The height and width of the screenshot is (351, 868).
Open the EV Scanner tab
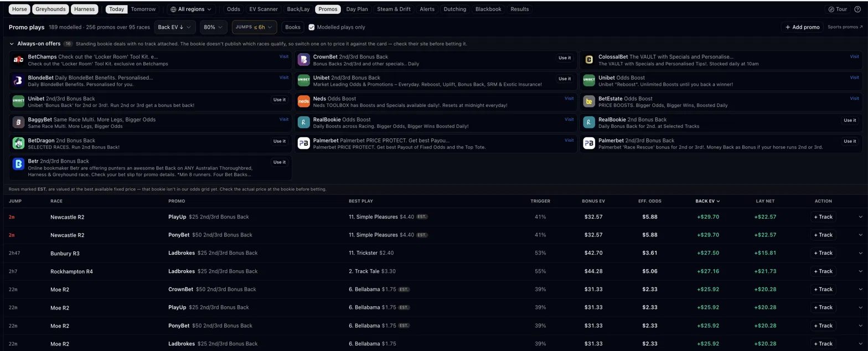click(263, 9)
